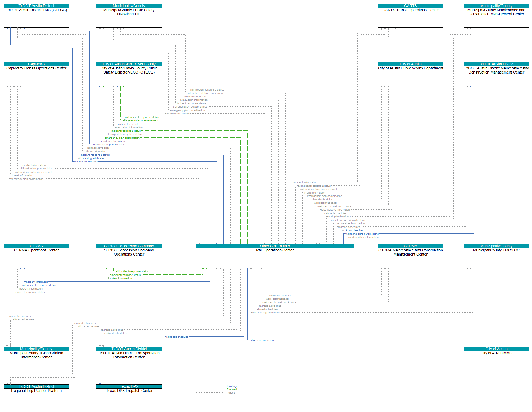Click the central Rail Operations Center box
532x412 pixels.
click(x=275, y=256)
